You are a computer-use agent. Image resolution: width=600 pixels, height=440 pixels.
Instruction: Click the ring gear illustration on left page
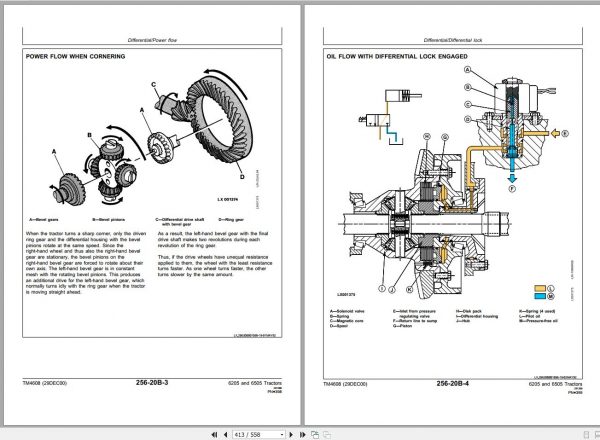220,121
